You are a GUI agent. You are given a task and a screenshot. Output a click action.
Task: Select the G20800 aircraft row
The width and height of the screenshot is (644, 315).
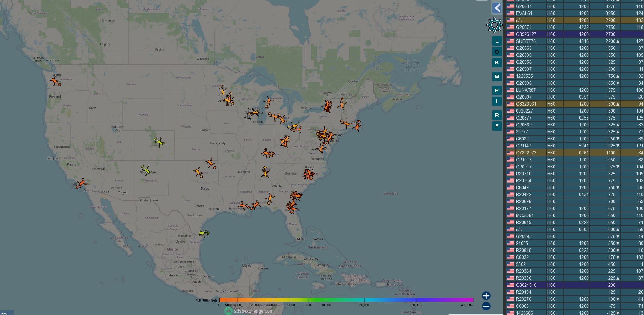[x=575, y=55]
